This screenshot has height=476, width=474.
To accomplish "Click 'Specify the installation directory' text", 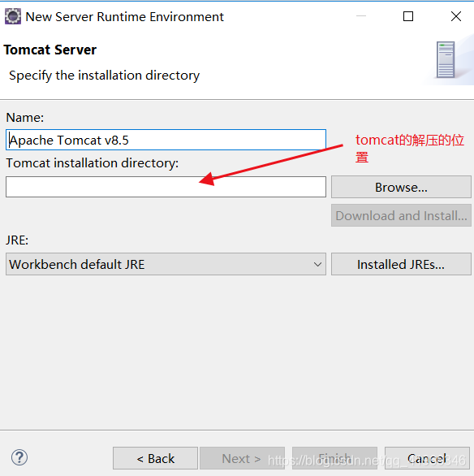I will (105, 76).
